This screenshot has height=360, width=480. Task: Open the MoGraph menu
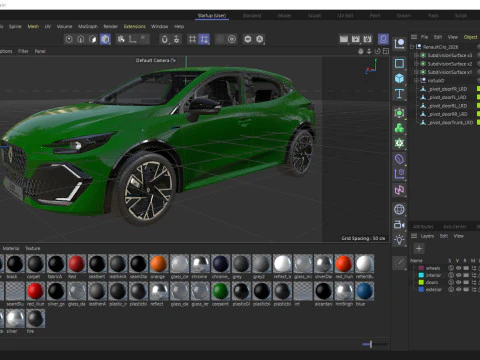[88, 26]
